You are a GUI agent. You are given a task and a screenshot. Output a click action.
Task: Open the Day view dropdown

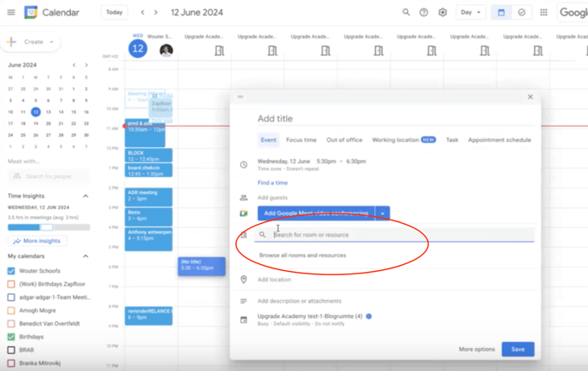click(471, 12)
